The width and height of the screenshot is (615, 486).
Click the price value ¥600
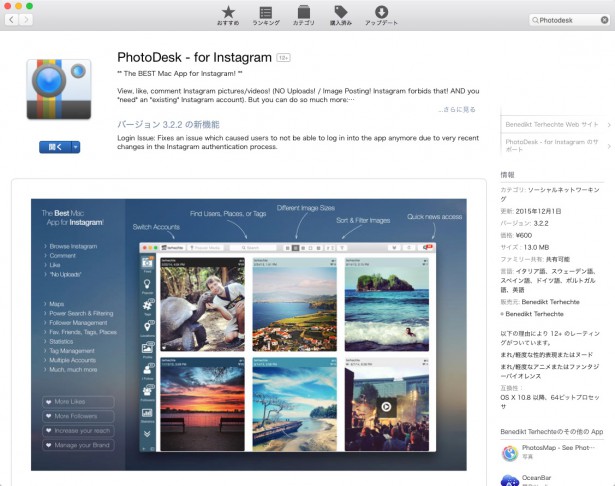pyautogui.click(x=524, y=235)
